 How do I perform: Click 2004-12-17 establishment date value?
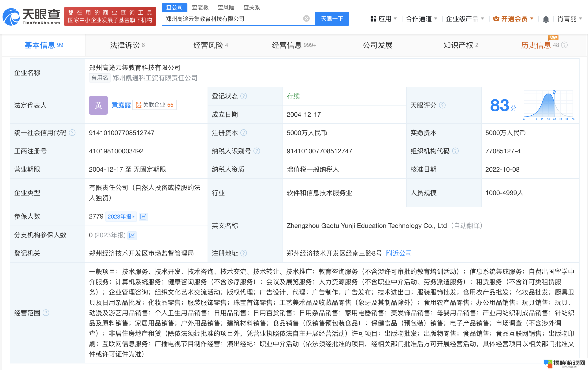click(304, 114)
